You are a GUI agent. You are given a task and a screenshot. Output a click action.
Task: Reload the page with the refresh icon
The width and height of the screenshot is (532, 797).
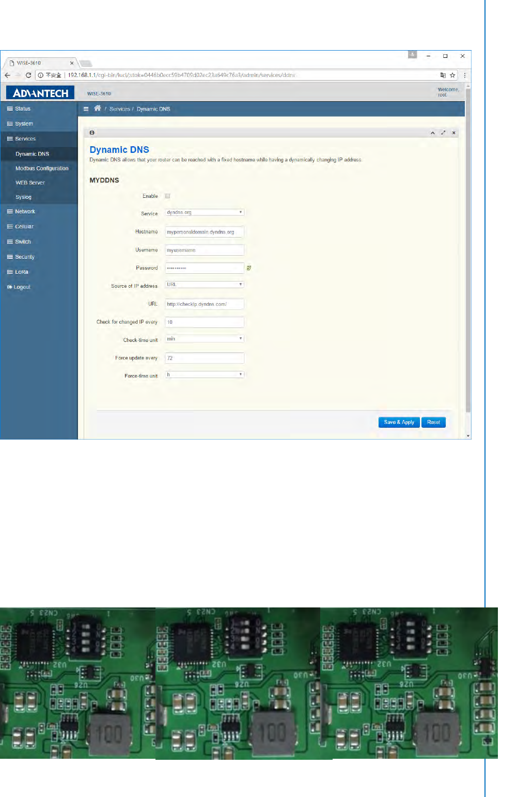[x=28, y=75]
